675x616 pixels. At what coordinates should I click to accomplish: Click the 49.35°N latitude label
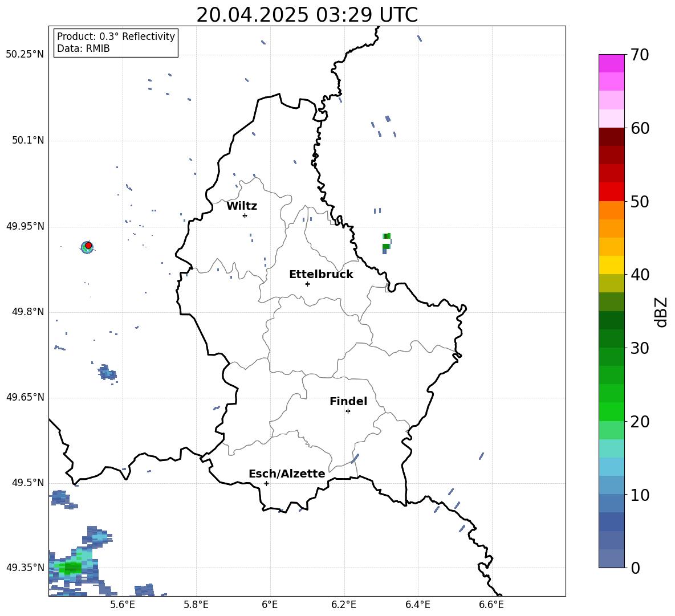[25, 568]
